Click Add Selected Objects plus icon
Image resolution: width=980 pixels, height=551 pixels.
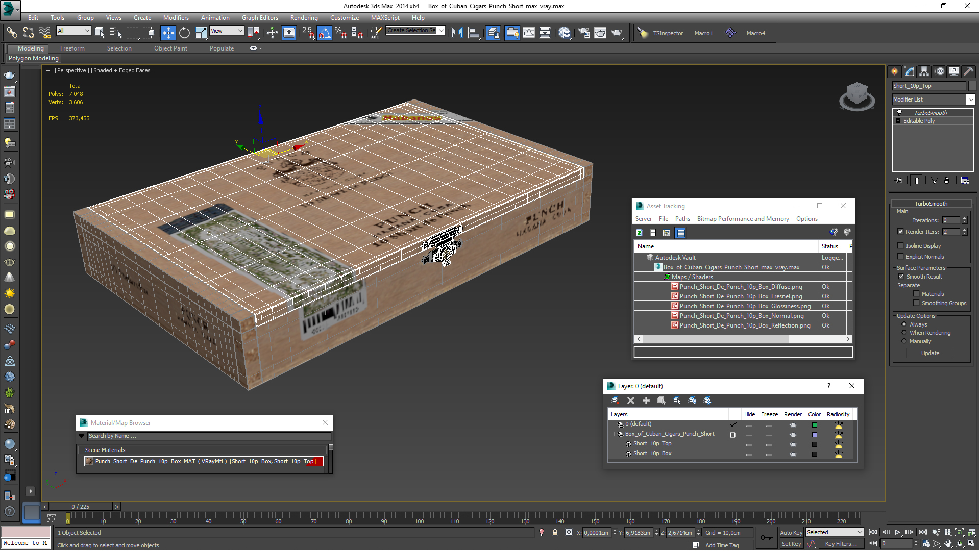click(x=646, y=400)
